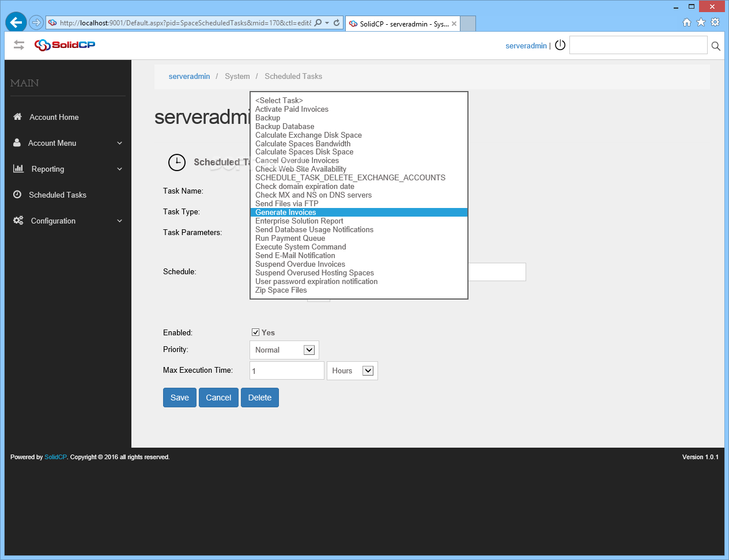Open the browser tools gear icon
The width and height of the screenshot is (729, 560).
(715, 22)
